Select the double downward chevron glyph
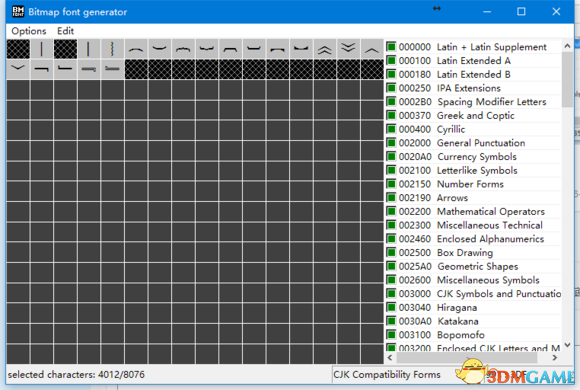 pos(348,49)
